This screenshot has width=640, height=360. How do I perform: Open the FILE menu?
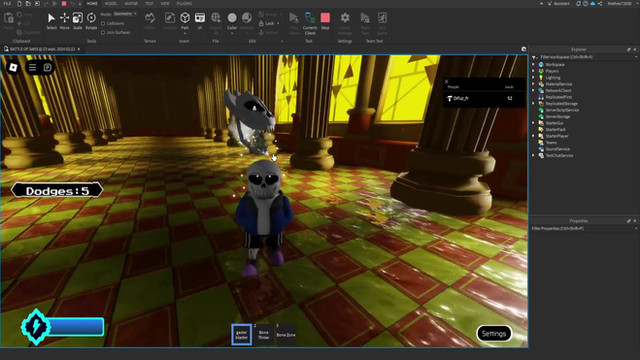click(7, 3)
